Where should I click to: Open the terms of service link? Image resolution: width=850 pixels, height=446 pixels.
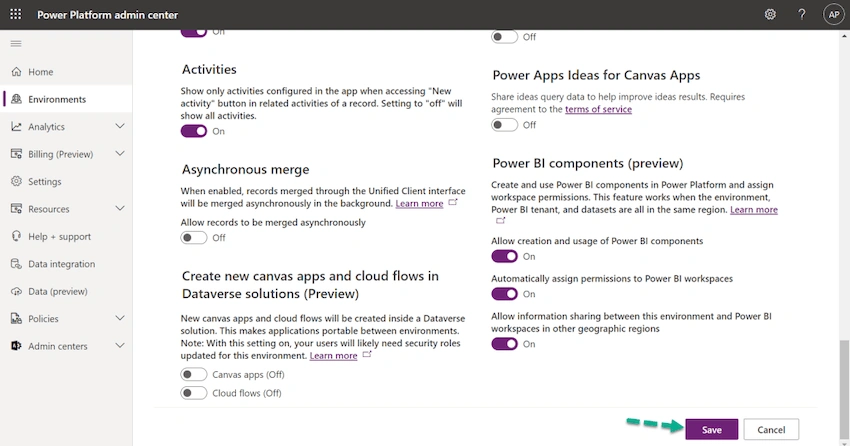tap(598, 109)
